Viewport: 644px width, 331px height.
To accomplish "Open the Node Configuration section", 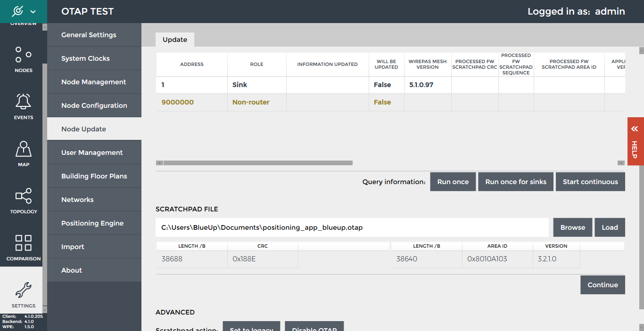I will [94, 105].
